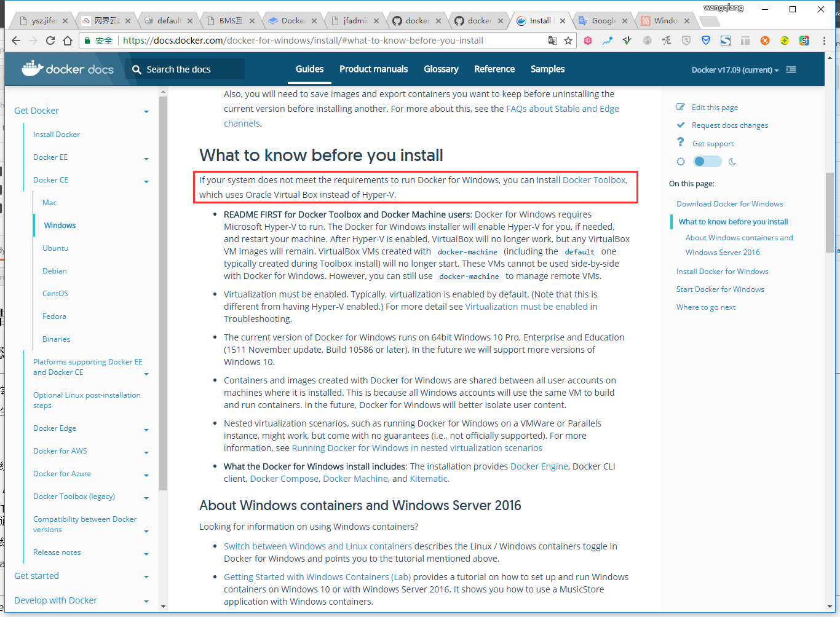This screenshot has height=617, width=840.
Task: Switch to the jfadmin browser tab
Action: pos(355,20)
